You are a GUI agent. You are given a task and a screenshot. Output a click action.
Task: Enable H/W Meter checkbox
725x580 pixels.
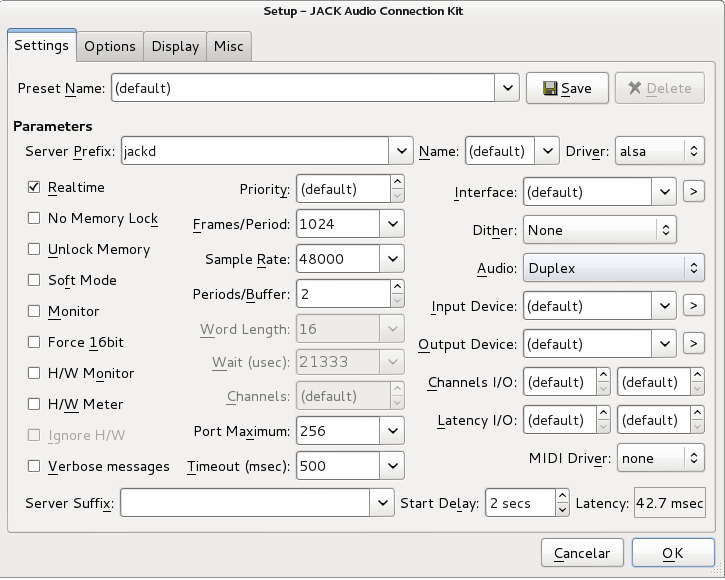click(34, 404)
